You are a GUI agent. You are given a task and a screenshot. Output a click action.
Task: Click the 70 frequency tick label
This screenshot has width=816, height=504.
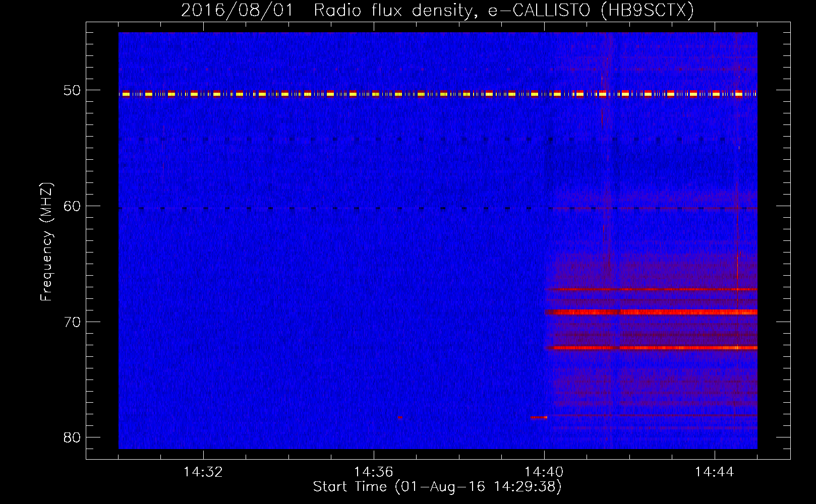[x=72, y=322]
